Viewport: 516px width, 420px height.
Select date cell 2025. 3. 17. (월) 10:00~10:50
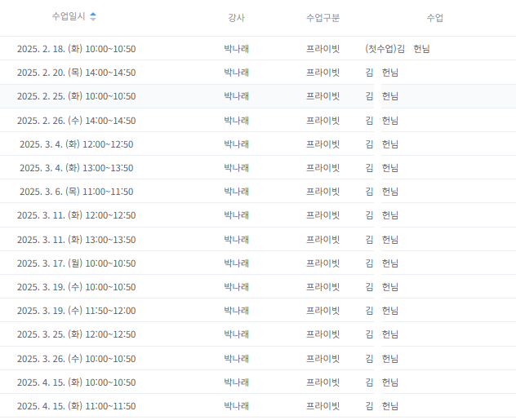77,263
